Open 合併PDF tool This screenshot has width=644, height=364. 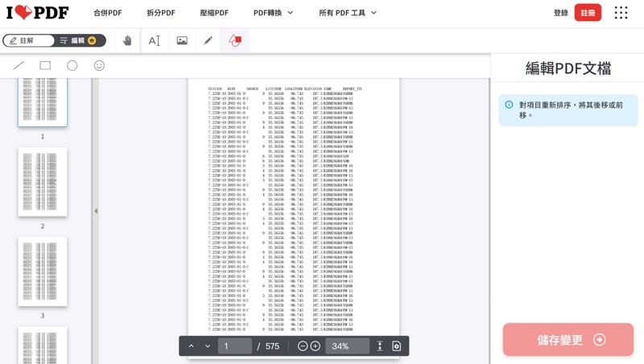tap(108, 13)
